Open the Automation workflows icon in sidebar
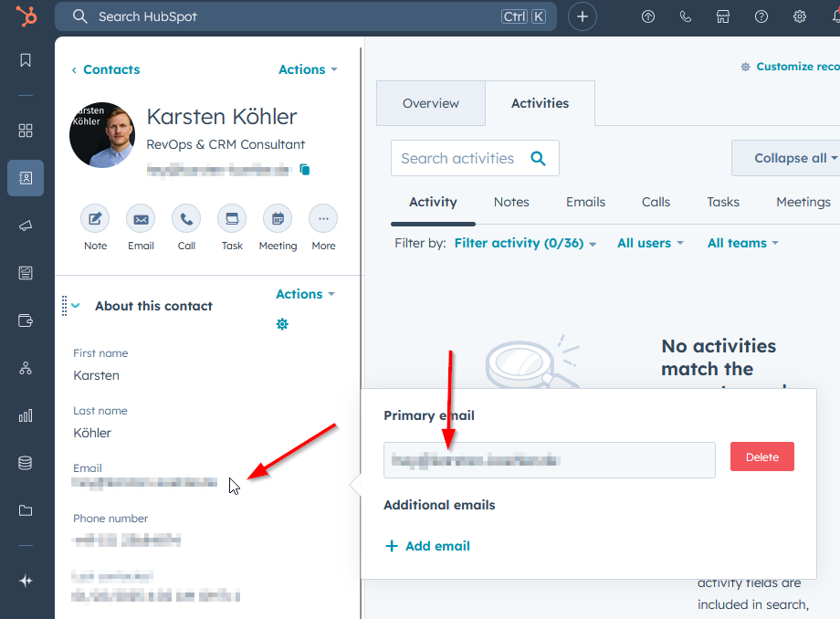 [26, 369]
